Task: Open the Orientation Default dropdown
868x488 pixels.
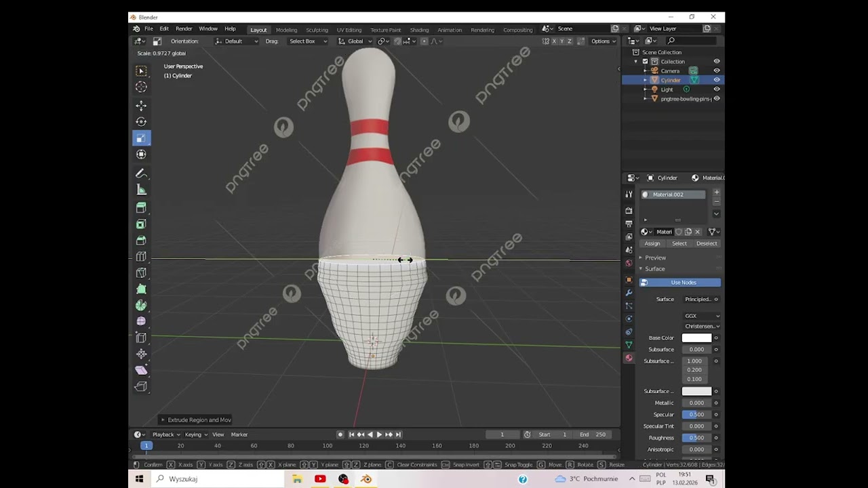Action: (237, 41)
